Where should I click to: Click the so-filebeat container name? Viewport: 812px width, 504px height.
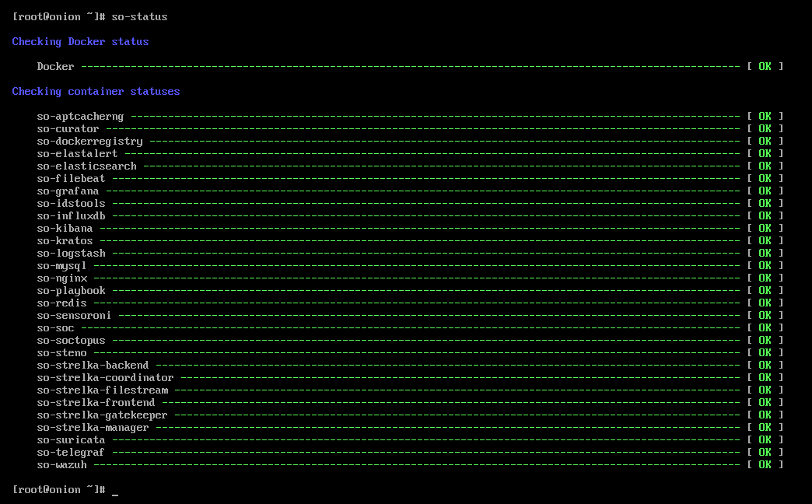click(71, 178)
